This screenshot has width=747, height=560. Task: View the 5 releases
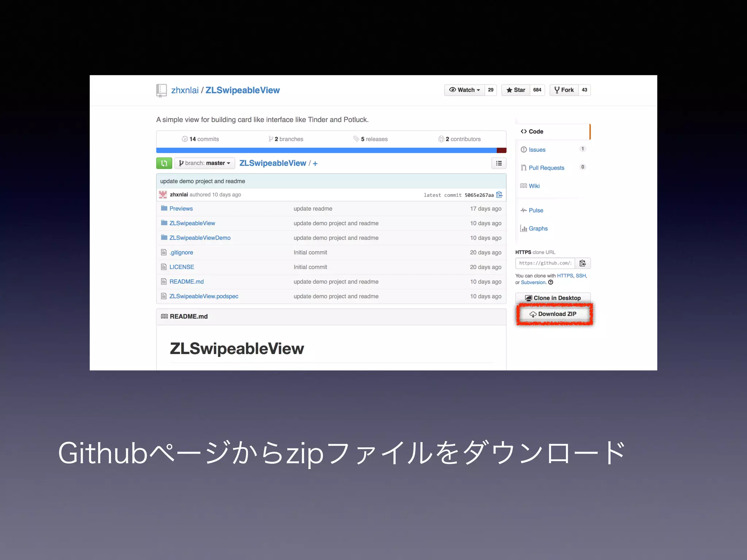pos(370,139)
